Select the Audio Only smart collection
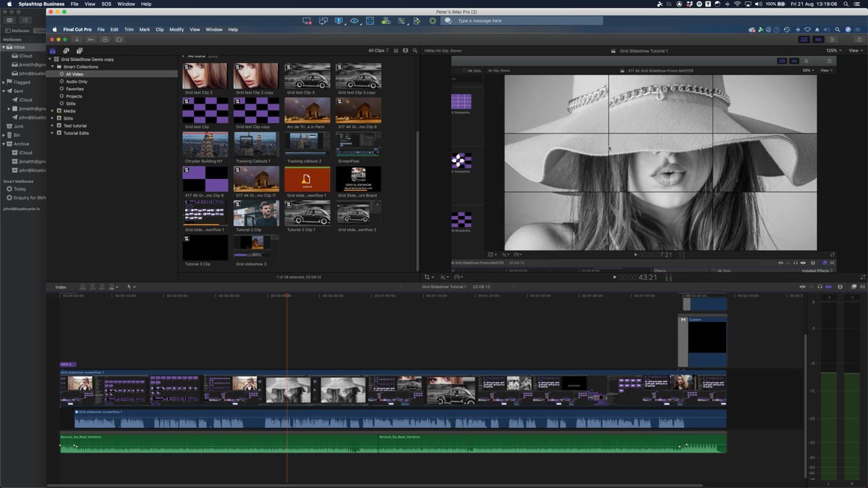The width and height of the screenshot is (868, 488). pos(77,81)
